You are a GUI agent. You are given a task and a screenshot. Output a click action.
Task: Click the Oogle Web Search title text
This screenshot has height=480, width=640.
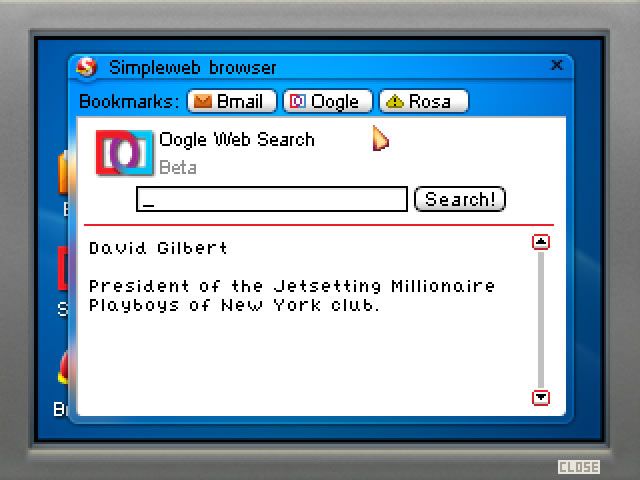237,140
